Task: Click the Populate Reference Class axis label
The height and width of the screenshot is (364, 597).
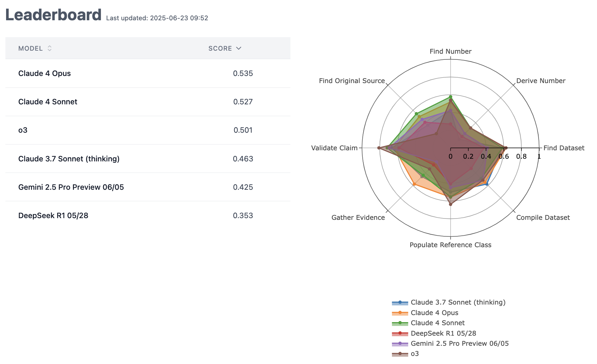Action: coord(450,244)
